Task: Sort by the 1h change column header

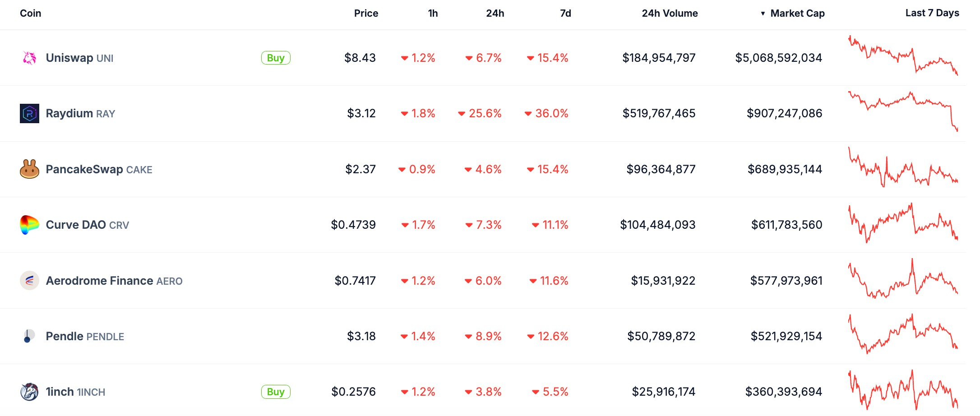Action: (433, 14)
